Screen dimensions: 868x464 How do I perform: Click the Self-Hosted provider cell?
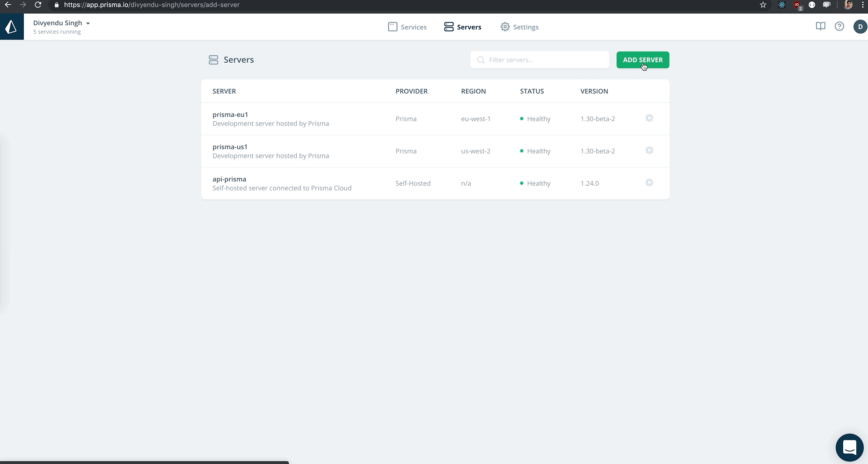[x=413, y=183]
